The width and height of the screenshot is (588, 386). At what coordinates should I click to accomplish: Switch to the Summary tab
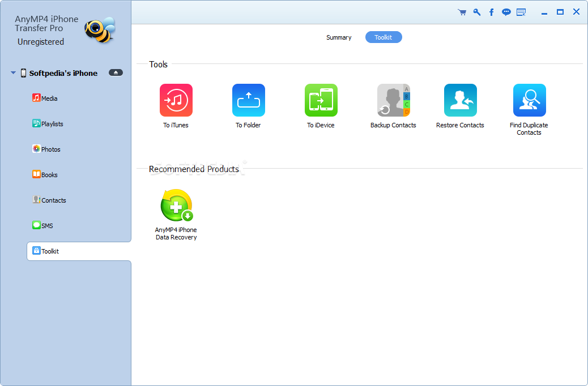click(x=339, y=37)
